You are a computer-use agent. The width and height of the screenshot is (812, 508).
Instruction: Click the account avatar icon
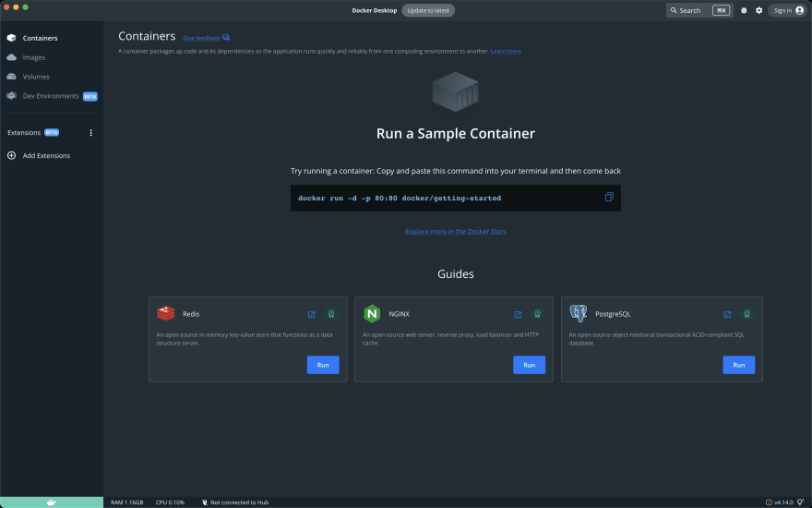(x=800, y=10)
